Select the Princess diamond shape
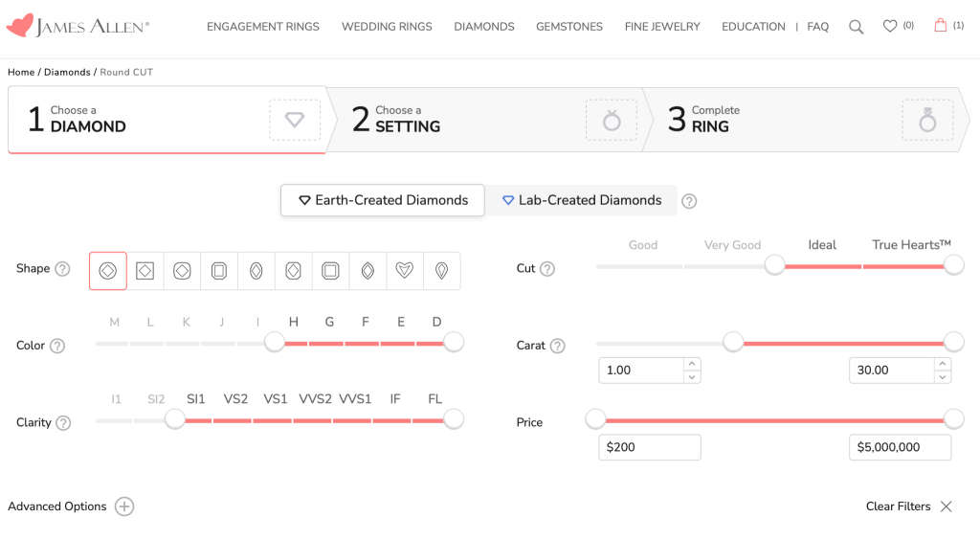 click(145, 271)
